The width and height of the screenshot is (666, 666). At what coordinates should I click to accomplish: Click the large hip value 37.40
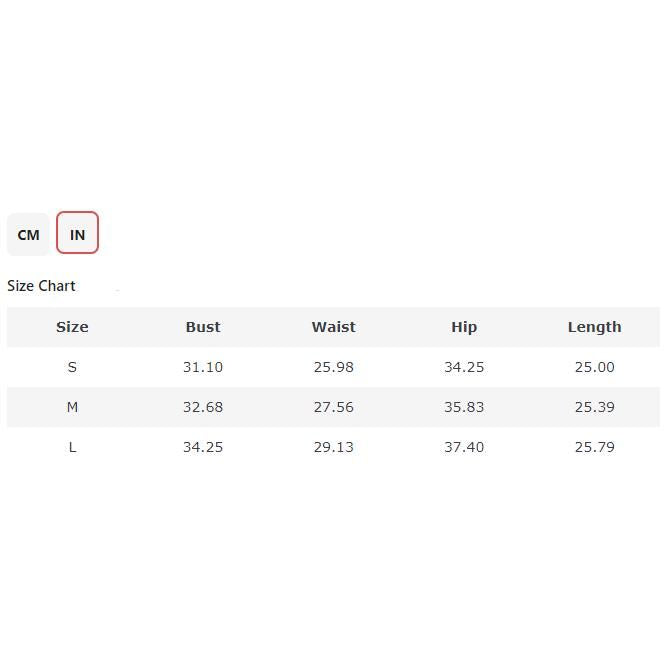(x=464, y=447)
